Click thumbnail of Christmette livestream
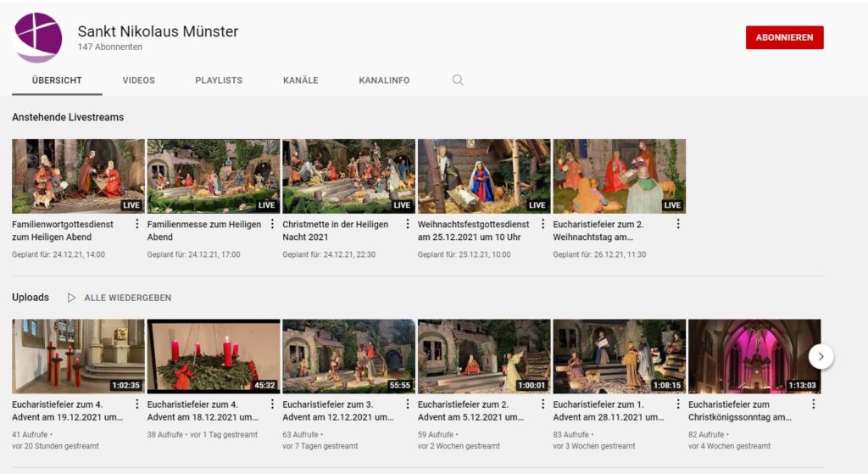The height and width of the screenshot is (474, 868). pos(348,176)
